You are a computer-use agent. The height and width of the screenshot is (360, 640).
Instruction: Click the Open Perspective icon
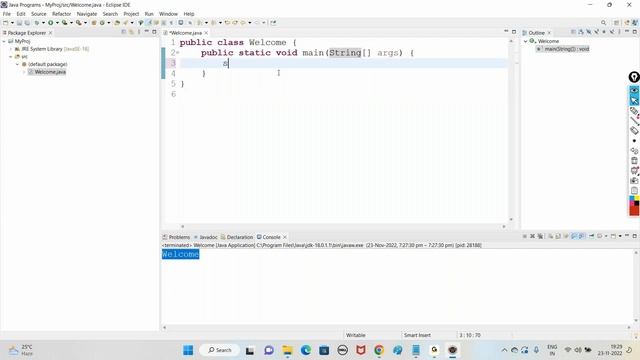[616, 23]
